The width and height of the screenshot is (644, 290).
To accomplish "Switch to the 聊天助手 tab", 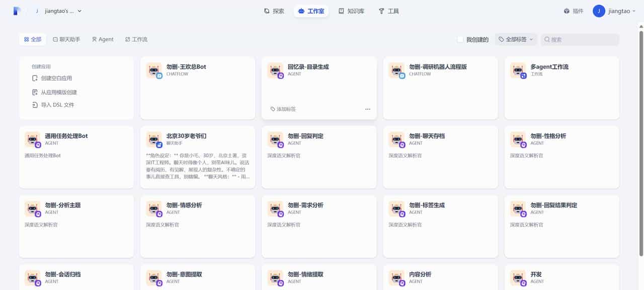I will (x=66, y=39).
